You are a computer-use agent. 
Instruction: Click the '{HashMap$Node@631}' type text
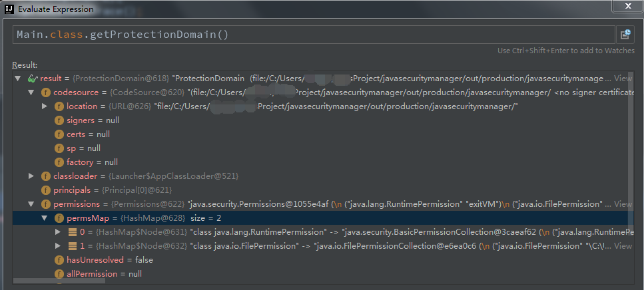[x=141, y=232]
